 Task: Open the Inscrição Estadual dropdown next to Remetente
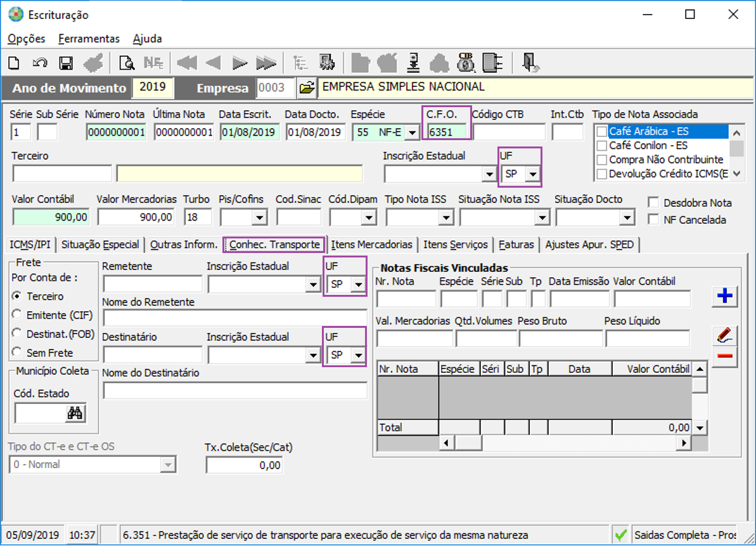tap(313, 285)
